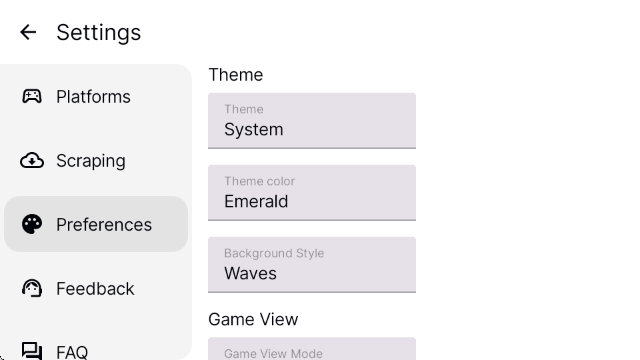This screenshot has height=360, width=640.
Task: Open the Platforms settings section
Action: point(93,97)
